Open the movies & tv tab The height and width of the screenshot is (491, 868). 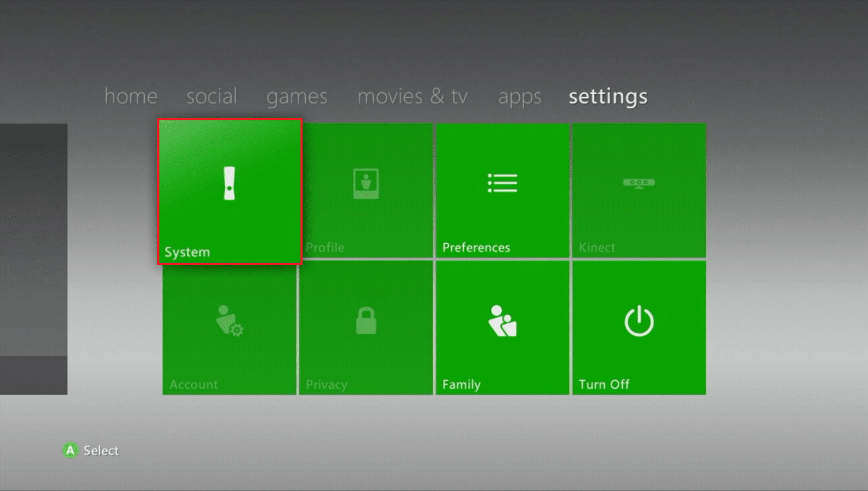pos(413,96)
